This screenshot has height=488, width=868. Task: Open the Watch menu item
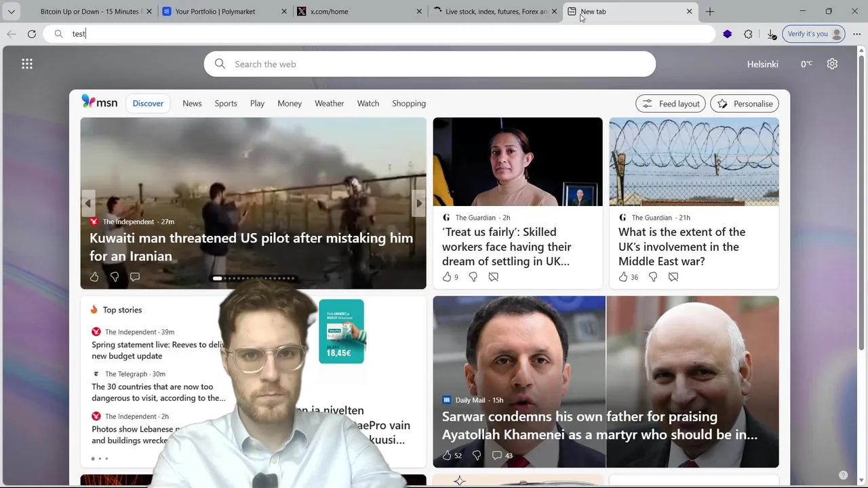[368, 104]
